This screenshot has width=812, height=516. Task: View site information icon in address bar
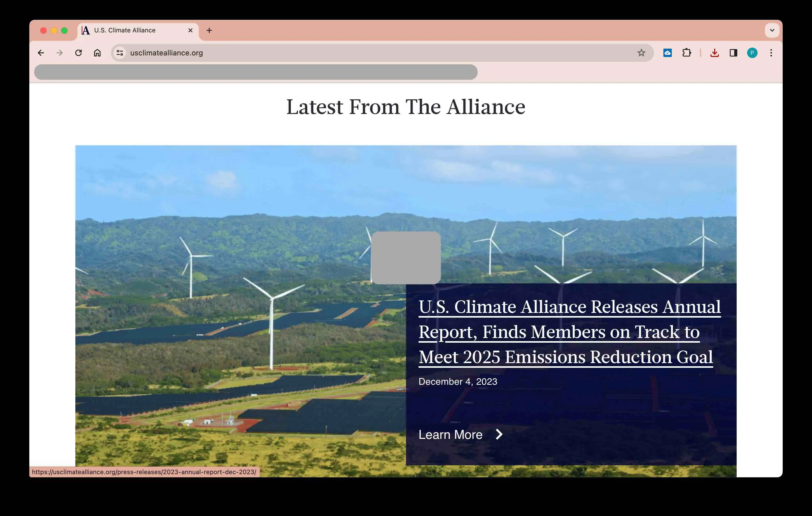(x=120, y=53)
